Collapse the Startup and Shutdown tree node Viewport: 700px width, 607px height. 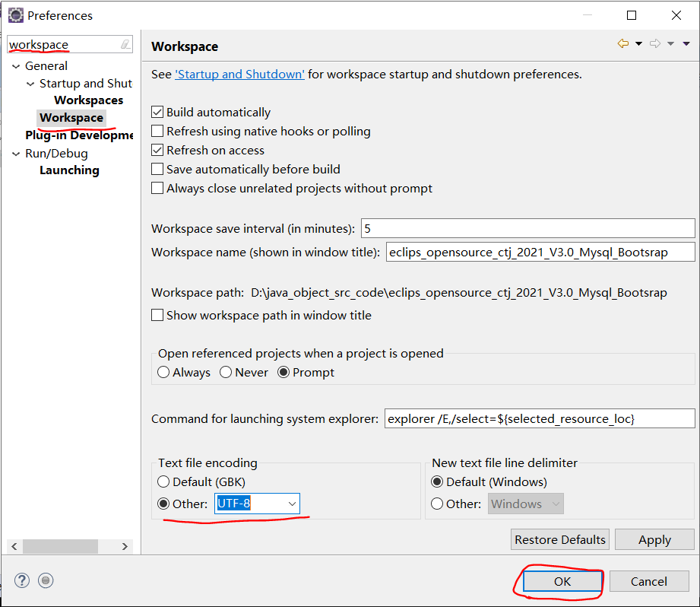[30, 84]
